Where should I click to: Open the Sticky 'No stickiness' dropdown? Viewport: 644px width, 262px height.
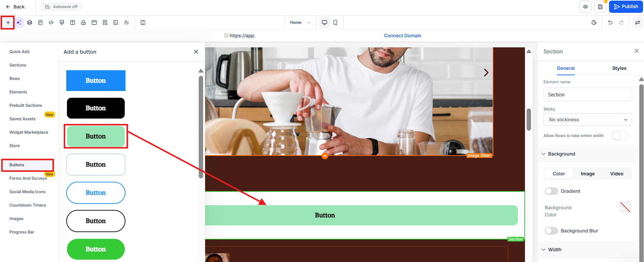[x=588, y=120]
